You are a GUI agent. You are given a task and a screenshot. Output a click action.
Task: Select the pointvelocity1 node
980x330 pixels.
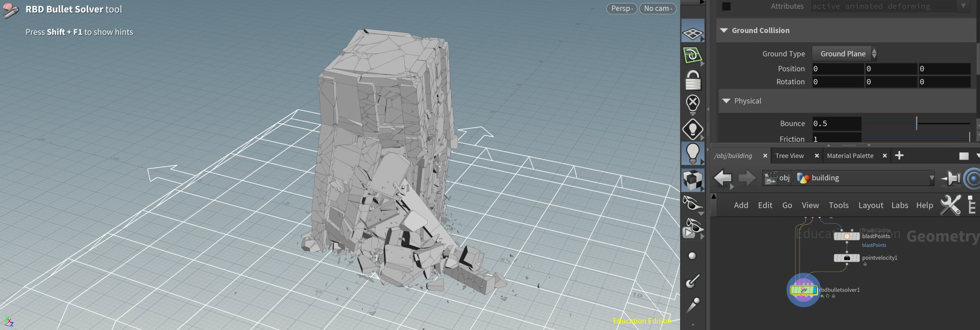click(847, 258)
